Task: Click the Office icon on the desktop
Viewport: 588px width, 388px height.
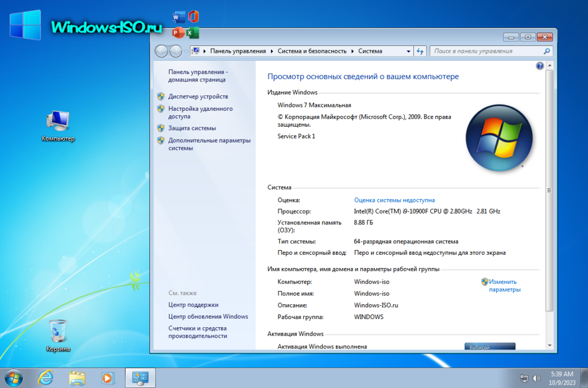Action: (193, 17)
